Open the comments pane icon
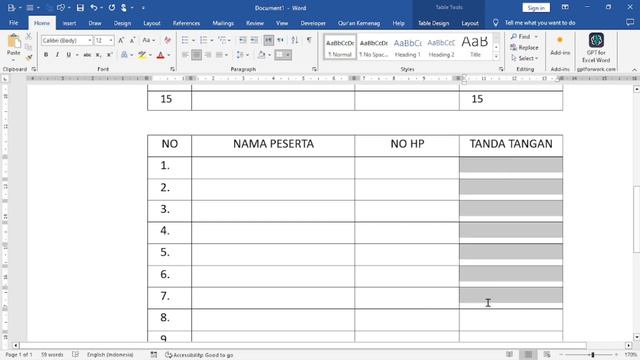This screenshot has height=360, width=640. click(x=630, y=23)
